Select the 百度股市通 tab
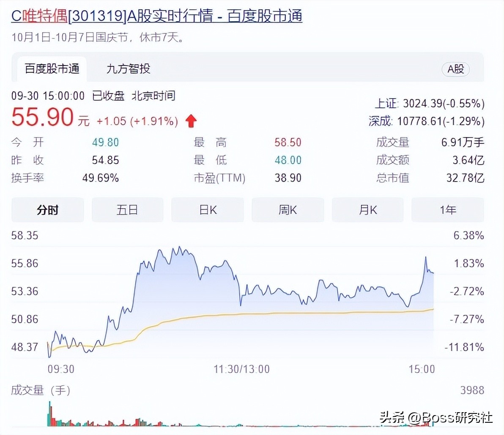The height and width of the screenshot is (435, 504). [x=51, y=69]
